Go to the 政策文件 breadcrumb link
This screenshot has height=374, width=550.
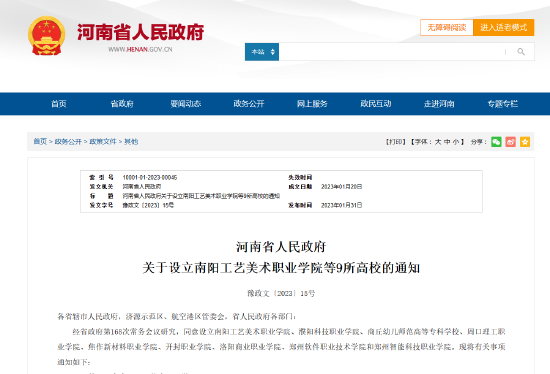103,141
